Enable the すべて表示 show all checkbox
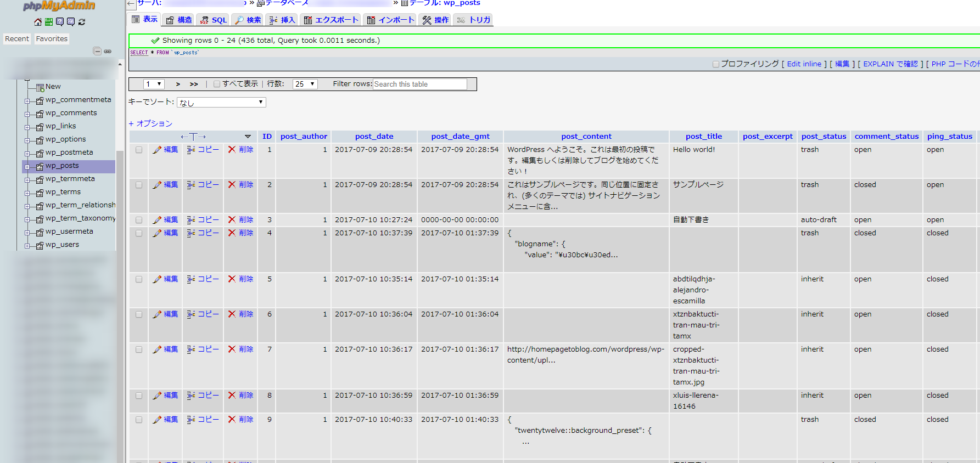Image resolution: width=980 pixels, height=463 pixels. (217, 84)
